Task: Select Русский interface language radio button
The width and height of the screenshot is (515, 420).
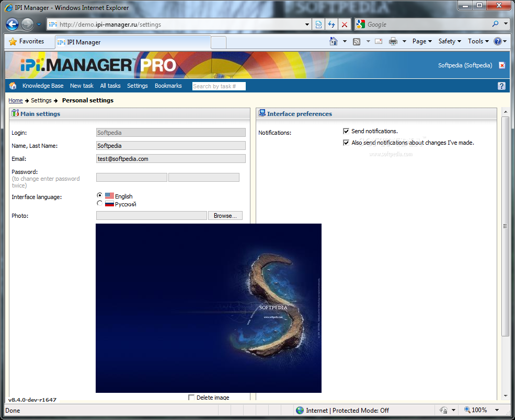Action: coord(99,203)
